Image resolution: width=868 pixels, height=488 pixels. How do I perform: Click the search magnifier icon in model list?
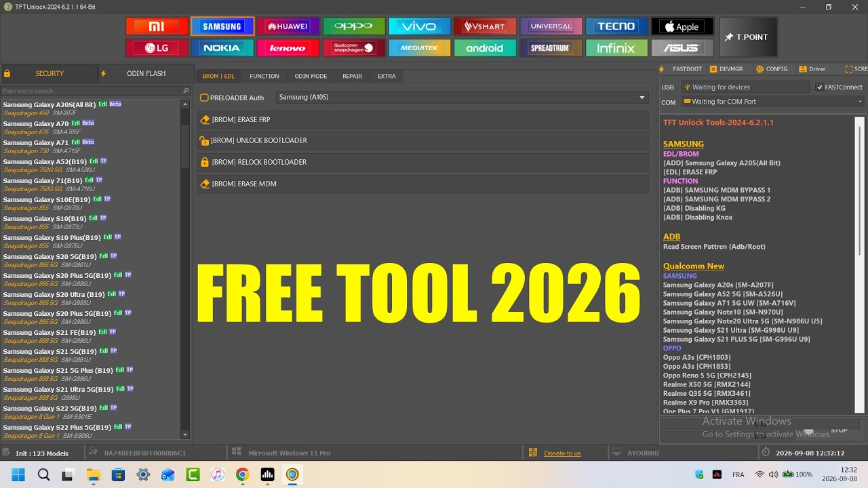pos(186,91)
